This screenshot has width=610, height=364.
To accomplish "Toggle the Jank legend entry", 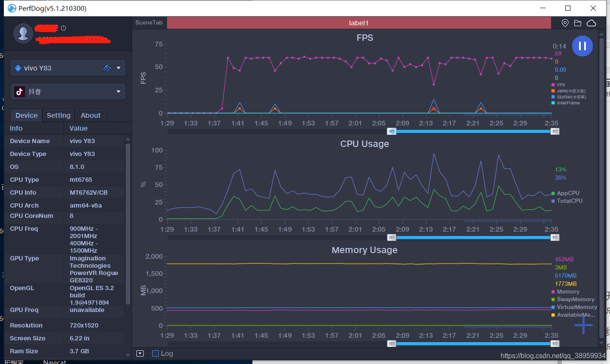I will pyautogui.click(x=568, y=91).
